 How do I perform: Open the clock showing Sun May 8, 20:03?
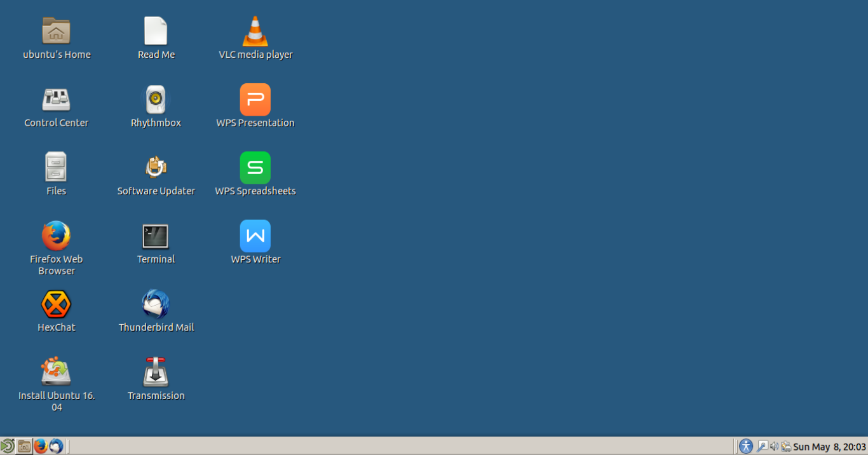830,447
